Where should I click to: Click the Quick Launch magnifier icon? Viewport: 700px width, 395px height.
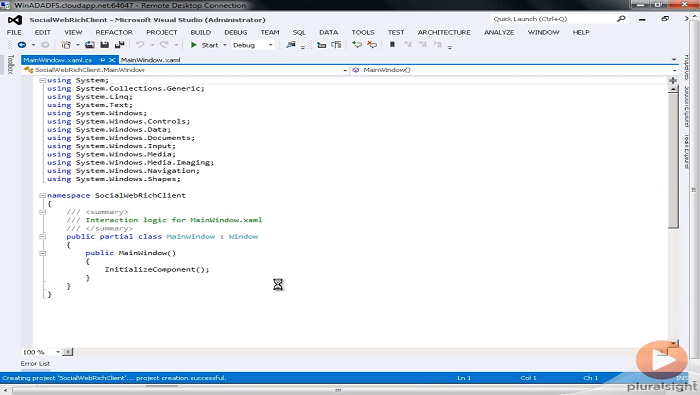(x=621, y=19)
